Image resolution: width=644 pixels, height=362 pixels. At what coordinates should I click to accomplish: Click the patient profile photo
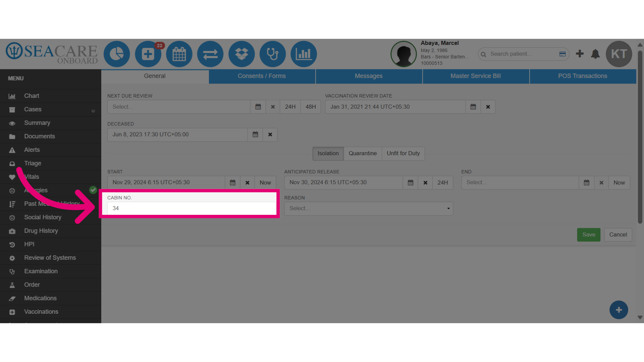pyautogui.click(x=404, y=54)
